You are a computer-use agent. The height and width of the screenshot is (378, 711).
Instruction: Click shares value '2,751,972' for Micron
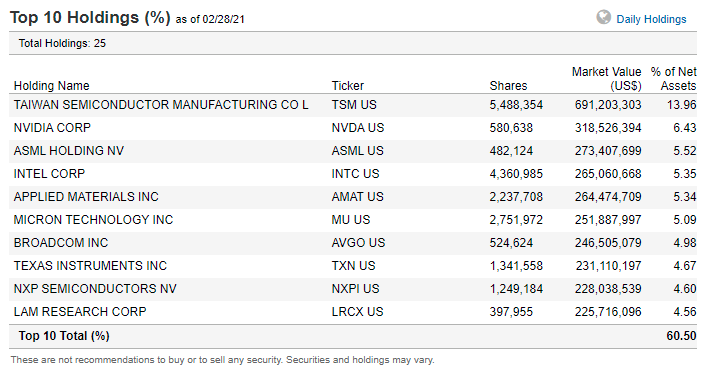coord(516,220)
